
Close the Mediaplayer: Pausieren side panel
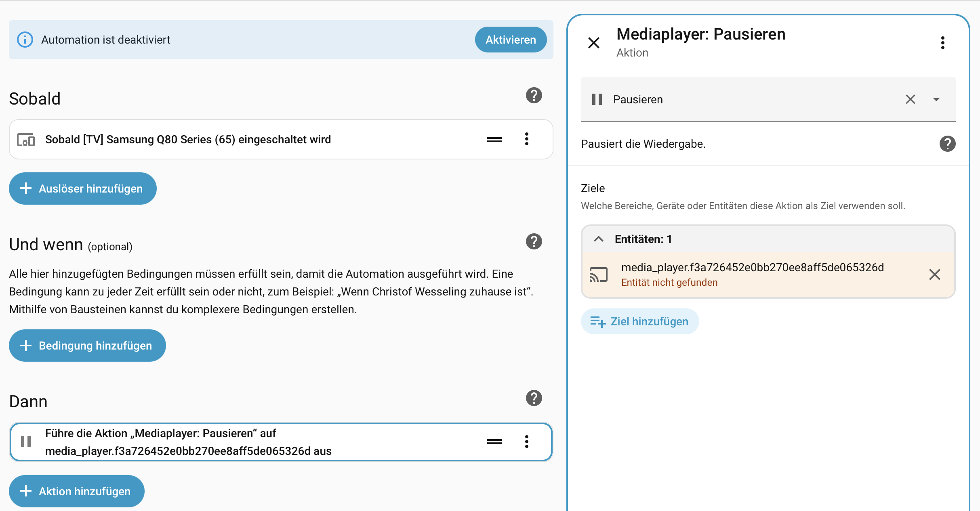tap(594, 43)
